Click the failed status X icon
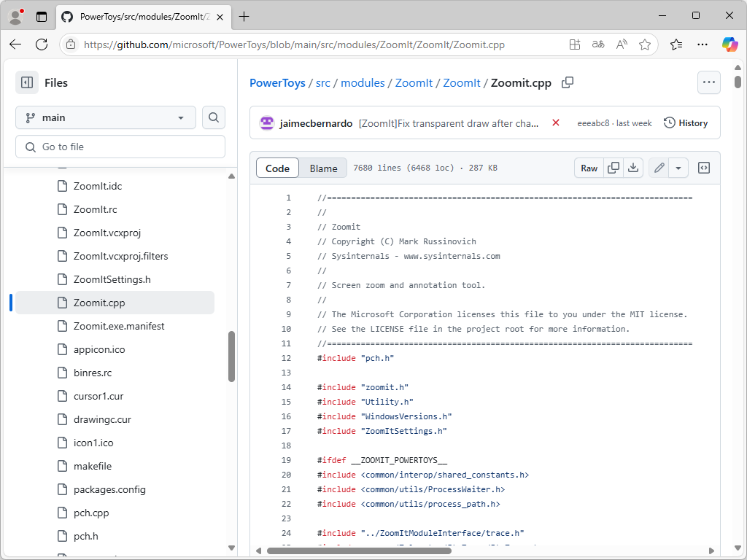Viewport: 747px width, 560px height. click(556, 122)
